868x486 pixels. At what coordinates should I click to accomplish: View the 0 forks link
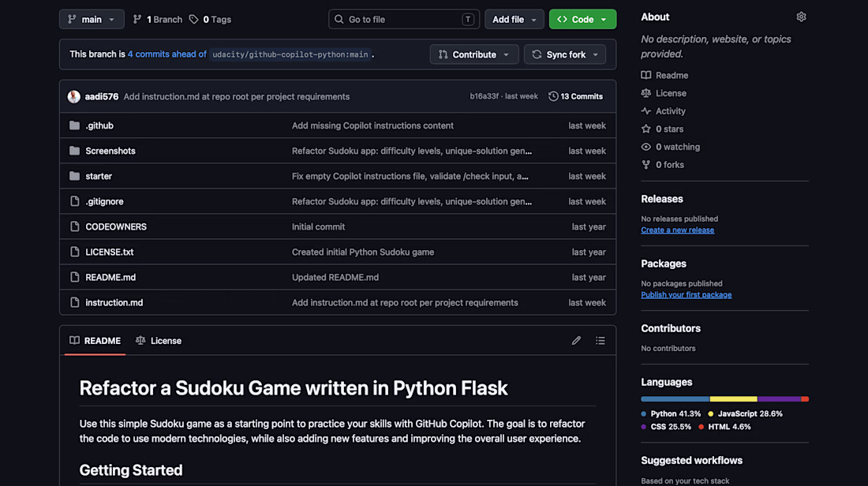663,164
